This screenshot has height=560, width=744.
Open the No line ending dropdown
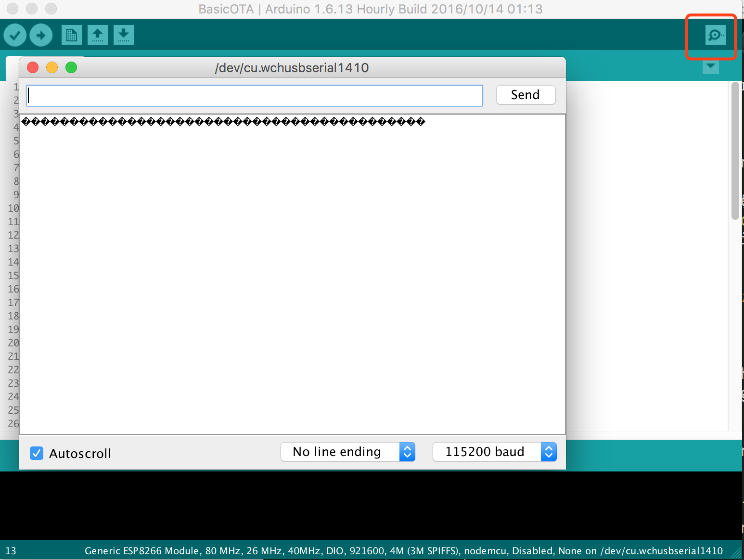(348, 452)
